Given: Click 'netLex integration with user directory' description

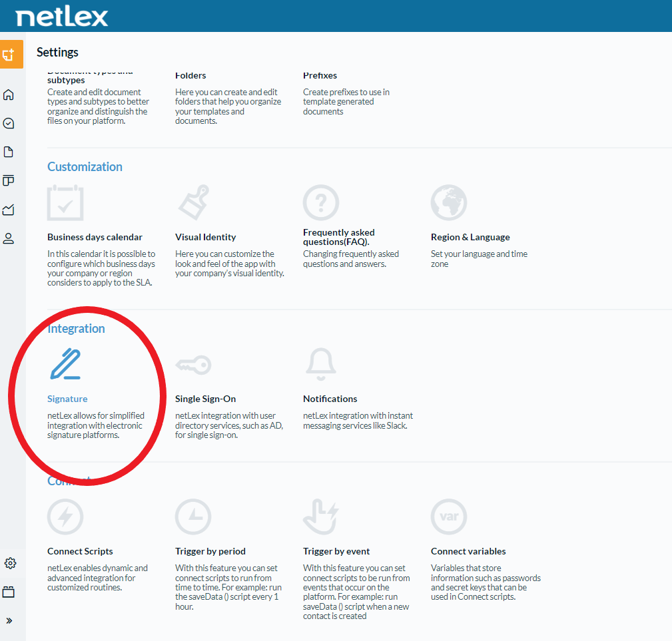Looking at the screenshot, I should 229,425.
